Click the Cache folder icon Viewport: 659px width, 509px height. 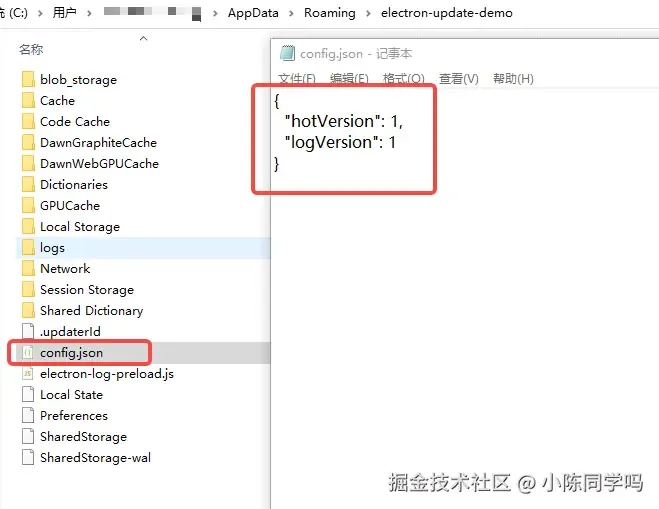[28, 100]
